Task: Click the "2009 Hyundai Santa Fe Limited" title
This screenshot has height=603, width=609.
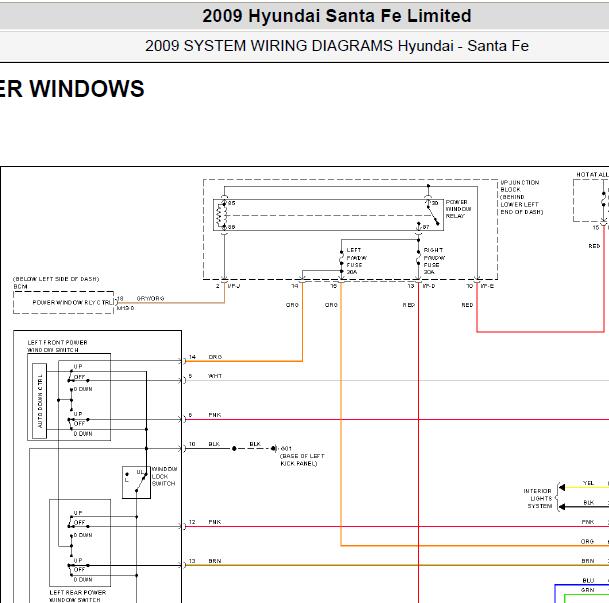Action: pos(337,16)
